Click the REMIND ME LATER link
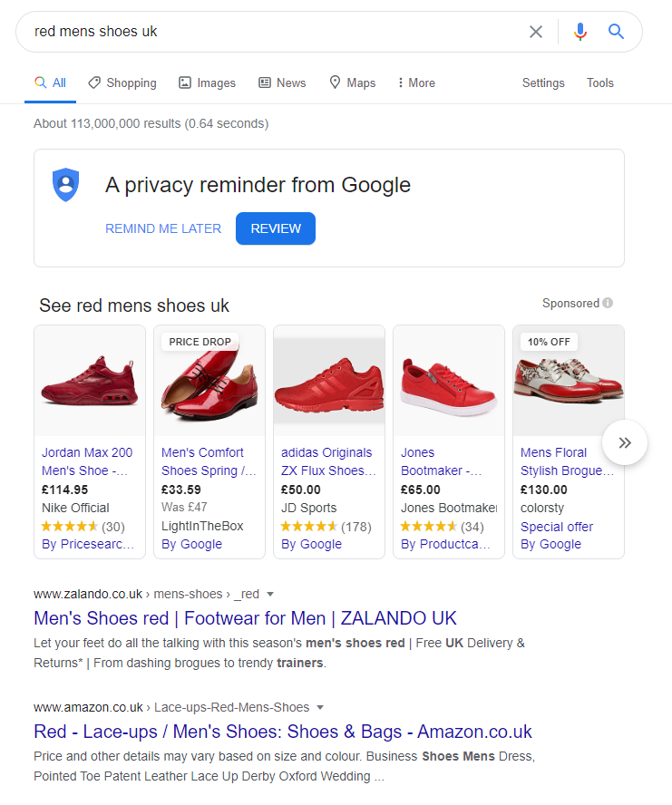The image size is (672, 805). pos(163,228)
